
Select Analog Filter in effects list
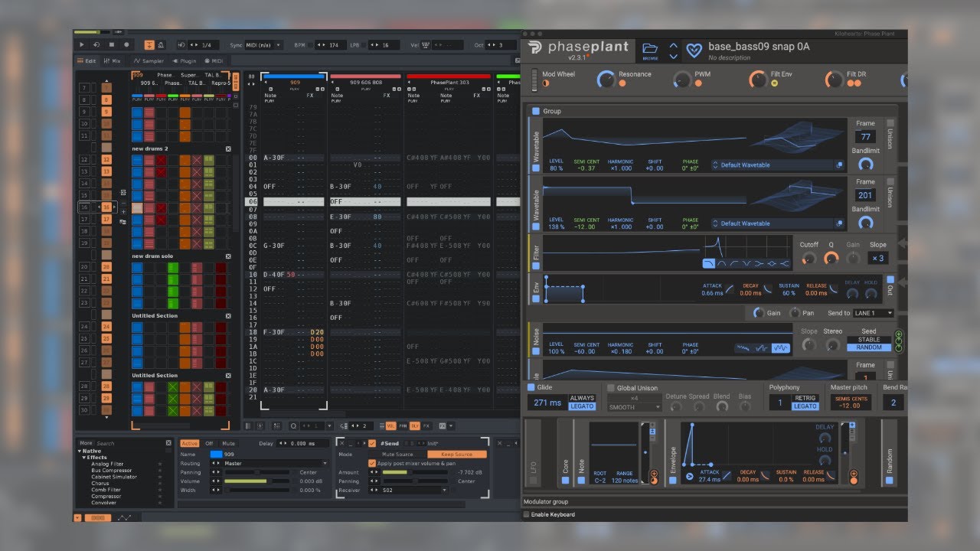point(107,464)
